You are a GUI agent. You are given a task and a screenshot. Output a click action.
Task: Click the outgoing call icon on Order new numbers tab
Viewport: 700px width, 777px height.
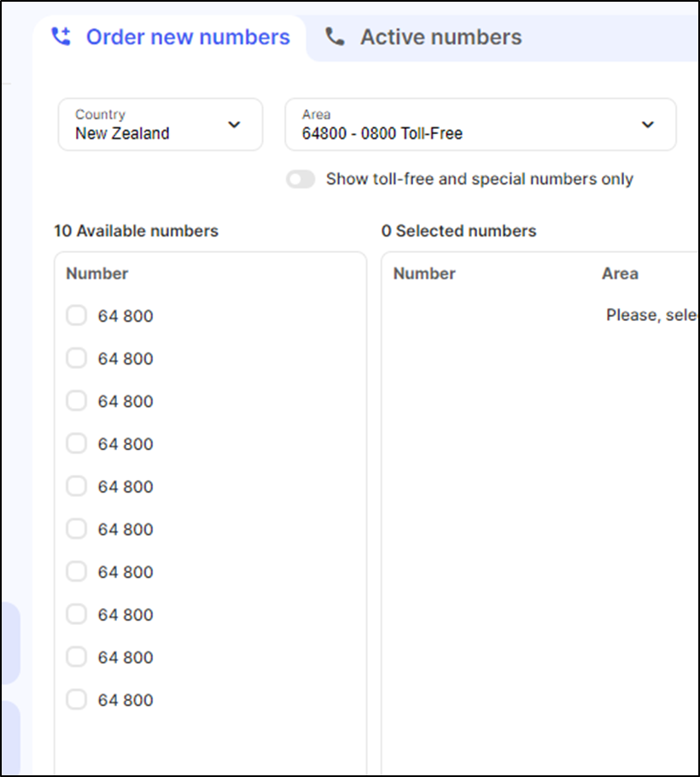coord(60,36)
